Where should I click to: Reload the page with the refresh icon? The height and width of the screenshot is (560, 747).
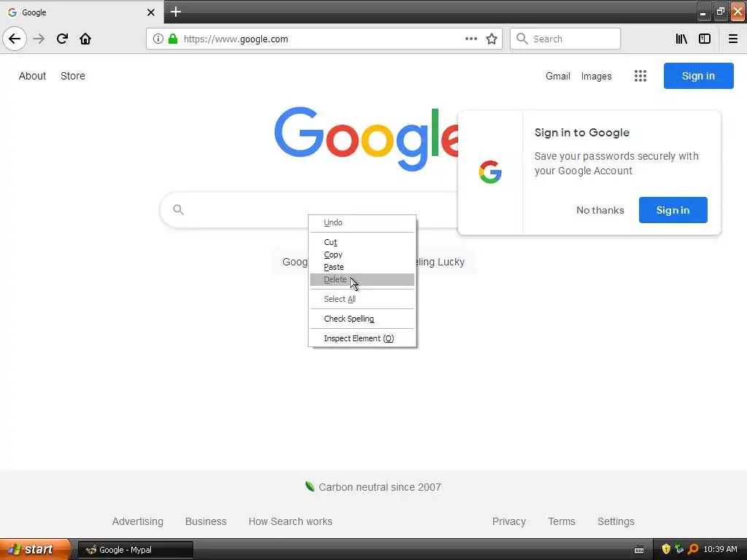[62, 39]
